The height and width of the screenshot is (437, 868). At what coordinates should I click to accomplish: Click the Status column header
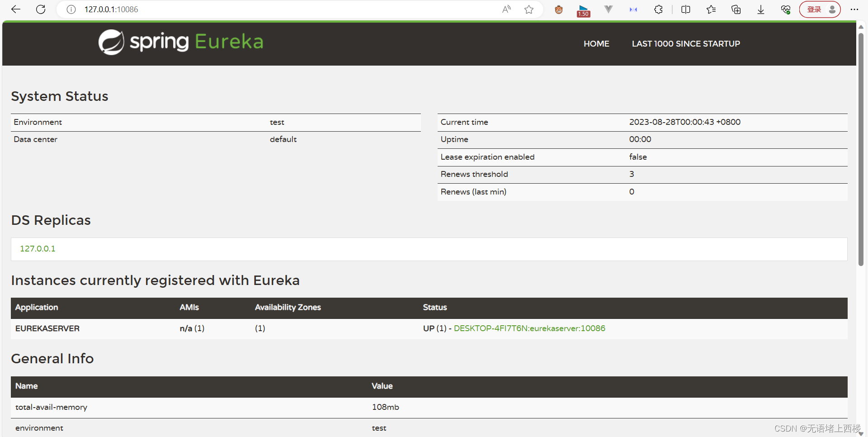pos(435,308)
